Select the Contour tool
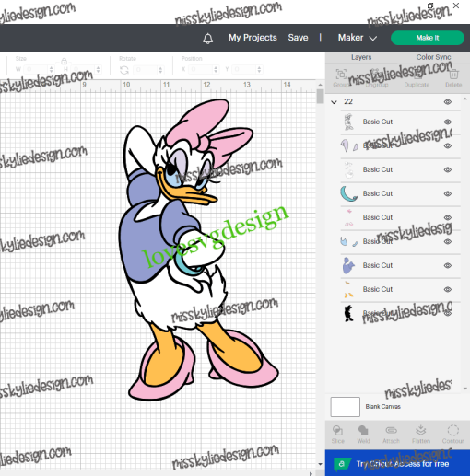470x476 pixels. tap(452, 430)
